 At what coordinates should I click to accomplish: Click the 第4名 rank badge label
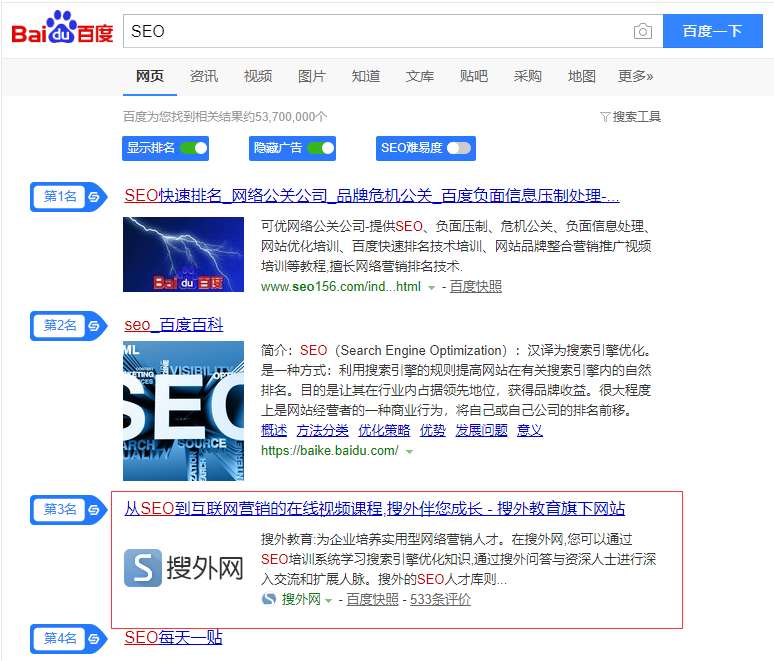click(60, 638)
